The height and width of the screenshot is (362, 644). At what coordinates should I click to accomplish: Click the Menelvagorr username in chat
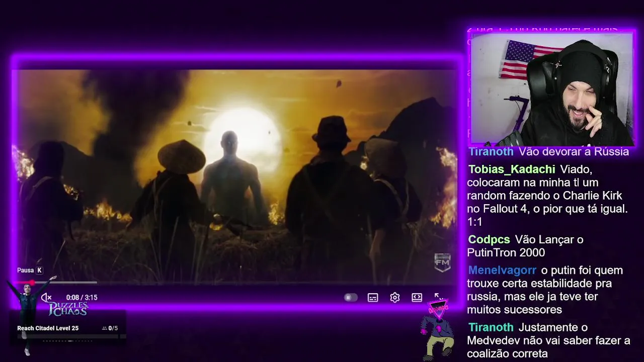click(503, 270)
